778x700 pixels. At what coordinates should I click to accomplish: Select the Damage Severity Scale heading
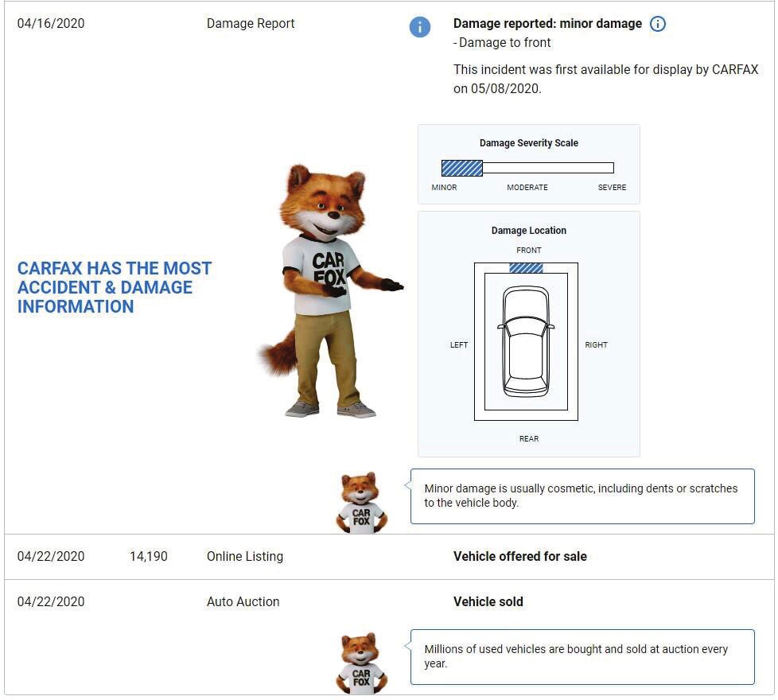(529, 143)
